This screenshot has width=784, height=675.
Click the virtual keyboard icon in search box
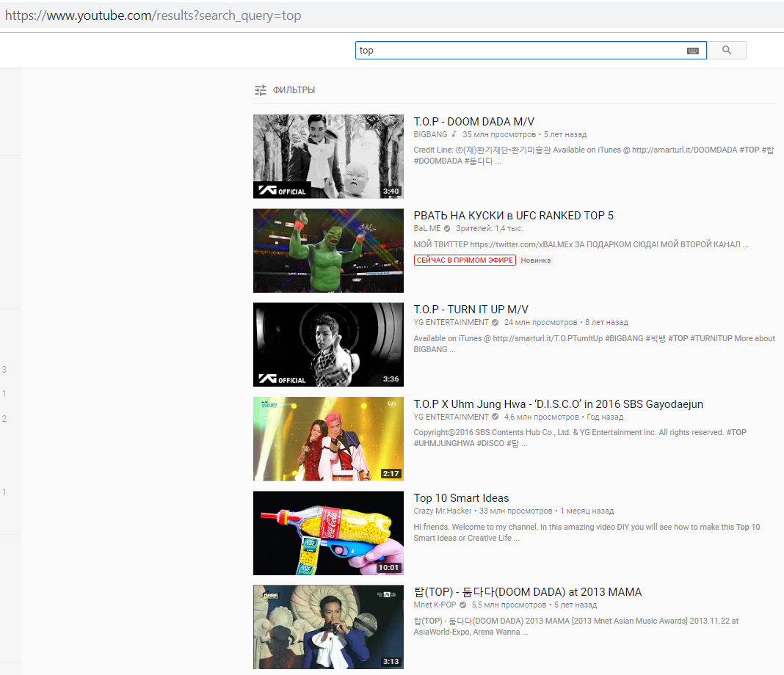(693, 51)
